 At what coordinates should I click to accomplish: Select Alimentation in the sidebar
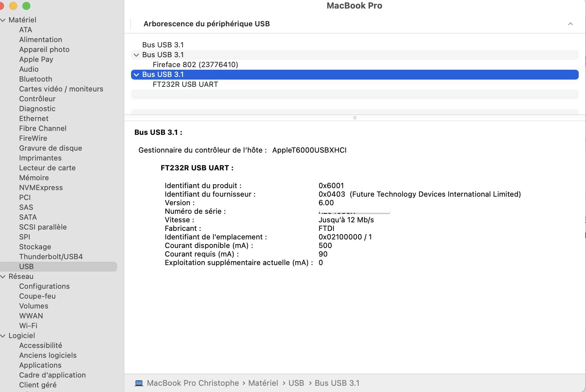tap(40, 40)
